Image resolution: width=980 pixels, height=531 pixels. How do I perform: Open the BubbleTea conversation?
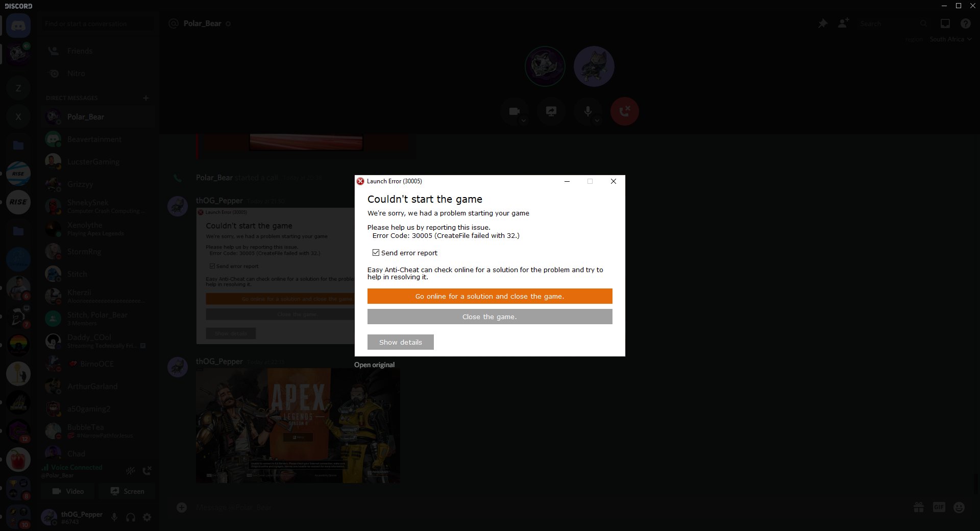click(x=97, y=431)
